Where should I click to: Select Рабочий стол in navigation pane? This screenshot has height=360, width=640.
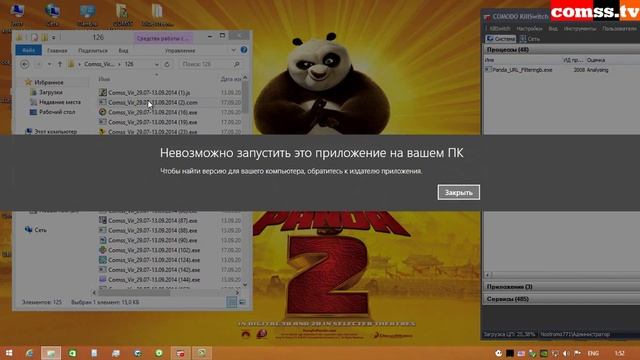[57, 112]
